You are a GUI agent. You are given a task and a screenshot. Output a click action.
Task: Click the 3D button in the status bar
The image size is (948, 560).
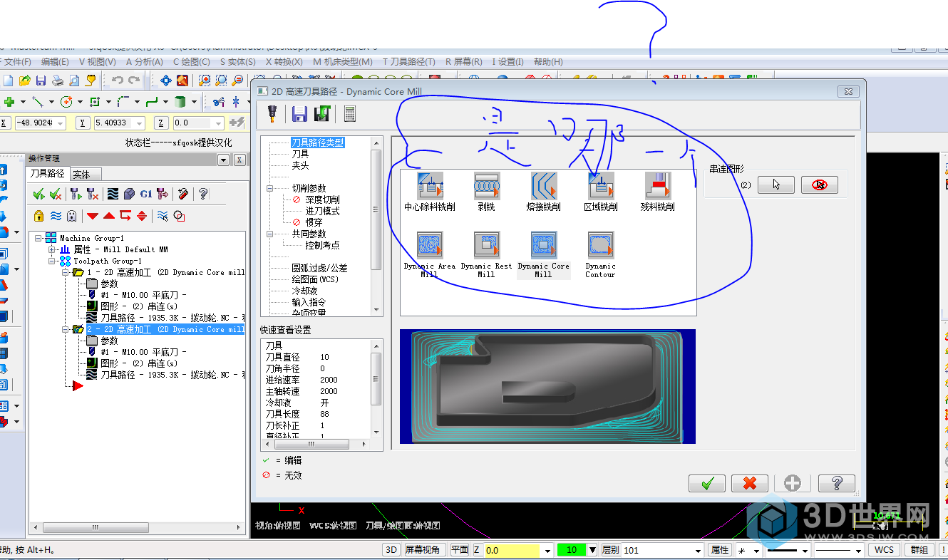point(391,550)
